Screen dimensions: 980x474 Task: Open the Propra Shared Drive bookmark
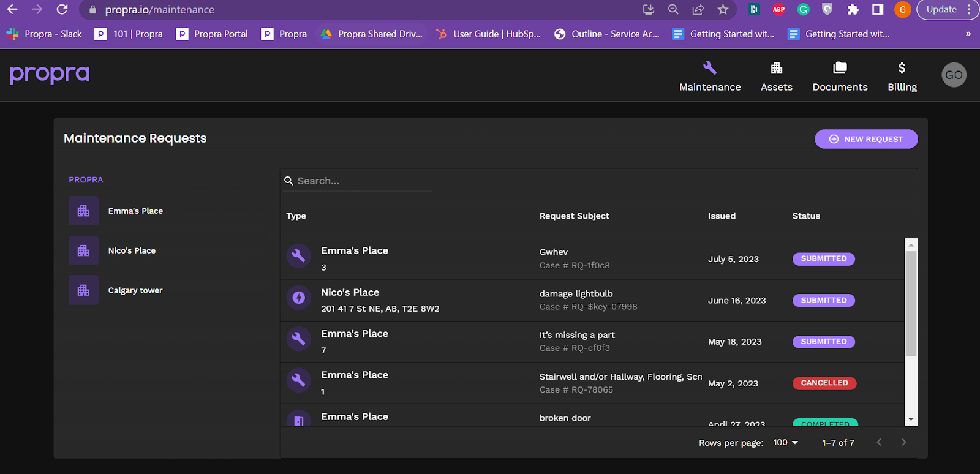coord(372,34)
